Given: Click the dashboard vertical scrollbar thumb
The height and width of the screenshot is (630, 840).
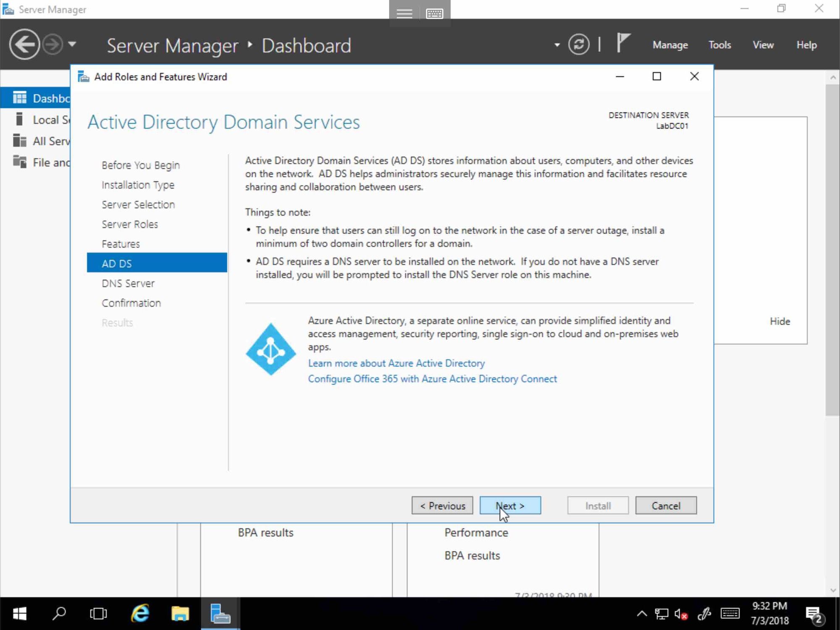Looking at the screenshot, I should 832,250.
